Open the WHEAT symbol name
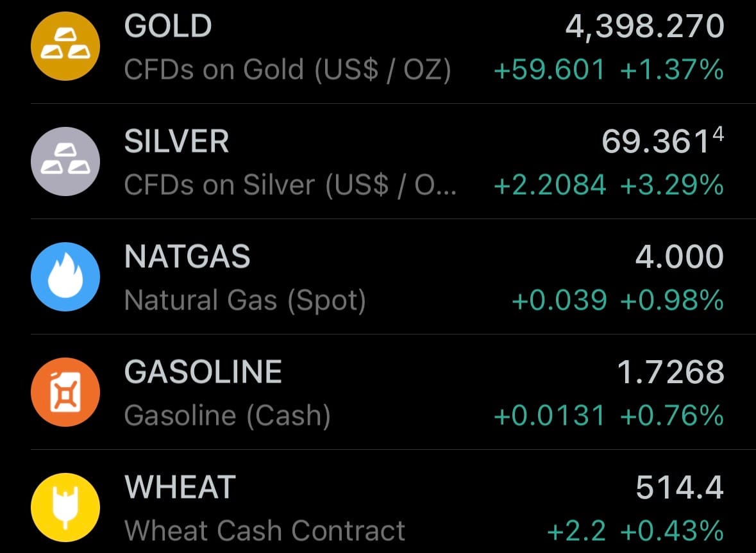 tap(180, 488)
